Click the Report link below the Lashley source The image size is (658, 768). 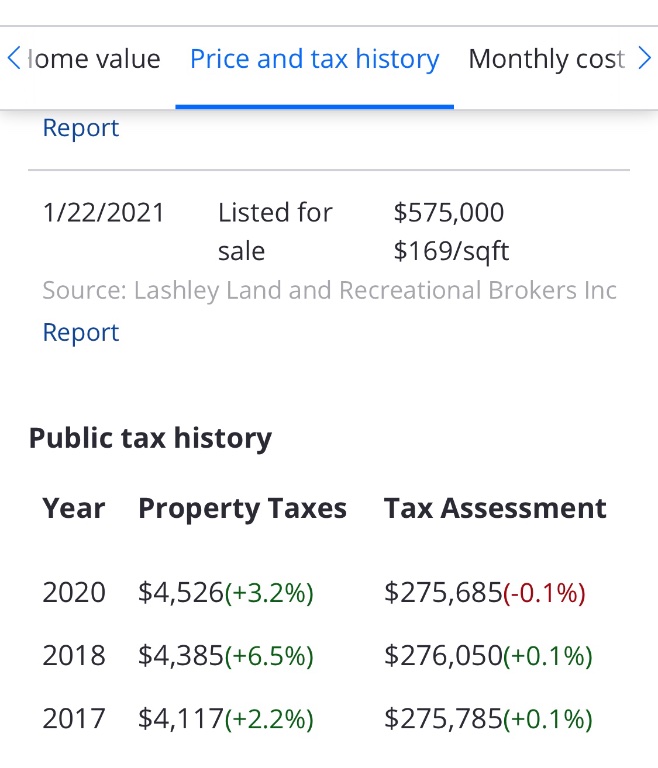[x=81, y=332]
